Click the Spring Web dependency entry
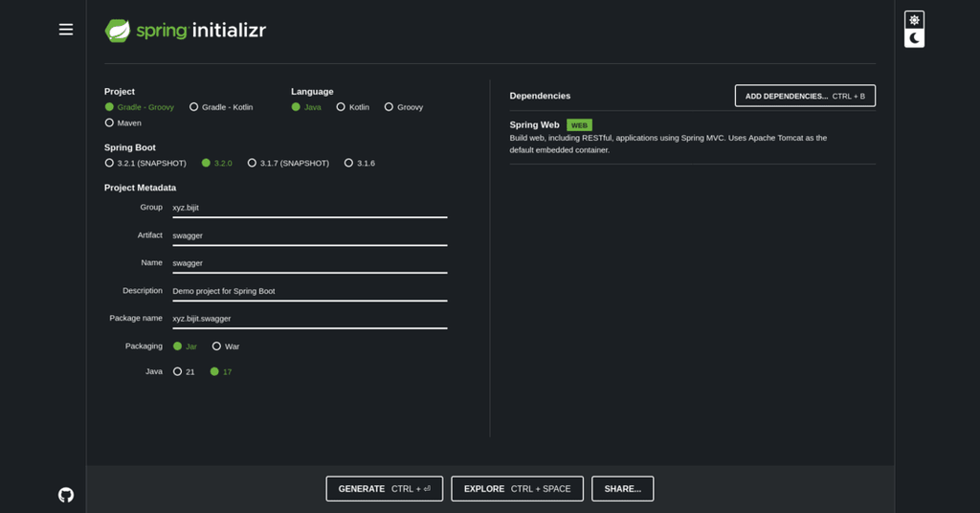This screenshot has width=980, height=513. click(693, 138)
